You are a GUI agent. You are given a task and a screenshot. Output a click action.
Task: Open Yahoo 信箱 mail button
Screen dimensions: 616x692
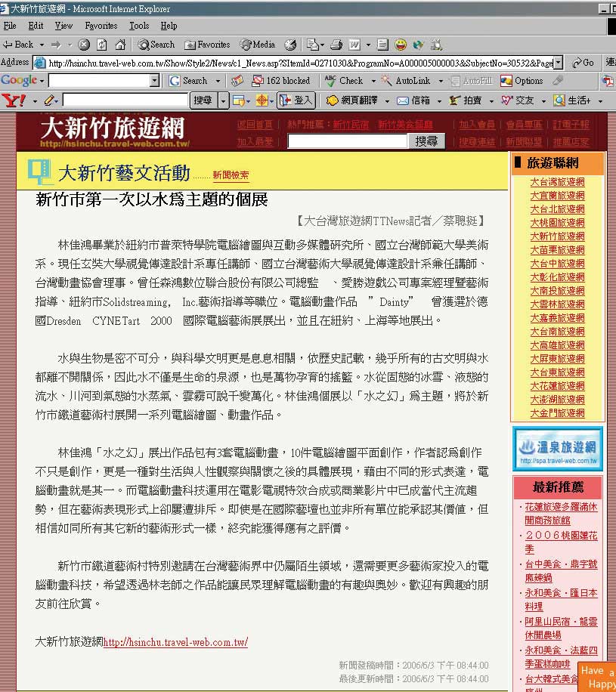tap(413, 100)
